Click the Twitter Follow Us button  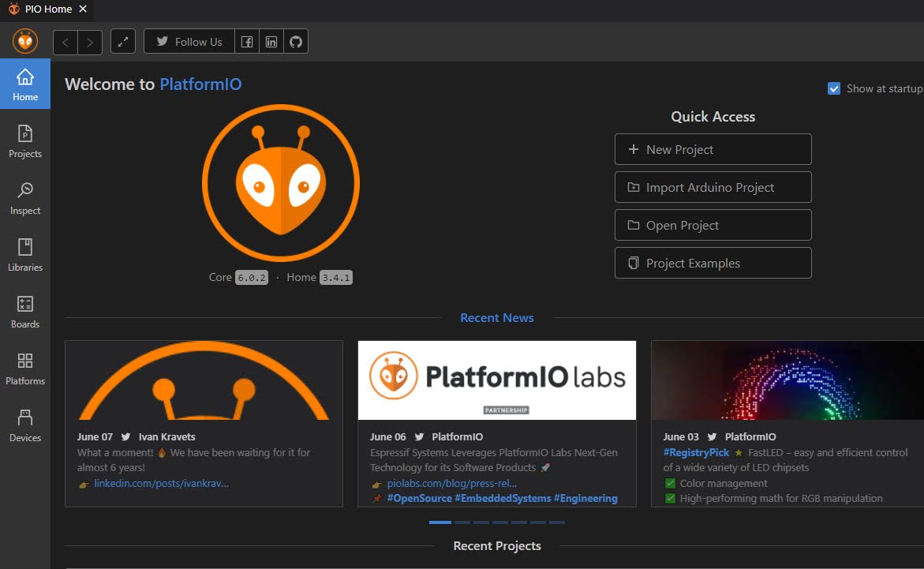[189, 41]
